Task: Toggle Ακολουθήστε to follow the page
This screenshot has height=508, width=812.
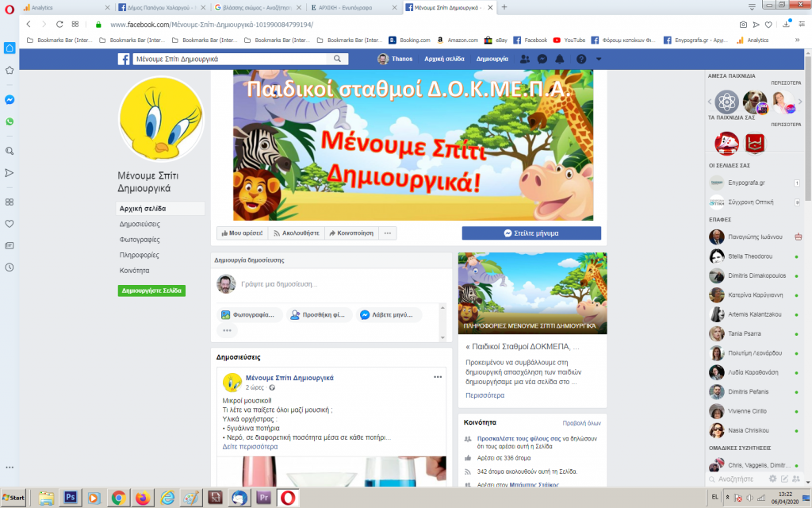Action: click(x=296, y=233)
